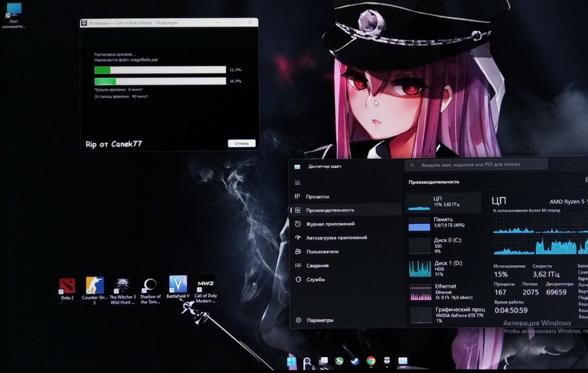Select 'Диск 1 (D:)' HDD entry
Viewport: 588px width, 373px height.
[444, 268]
